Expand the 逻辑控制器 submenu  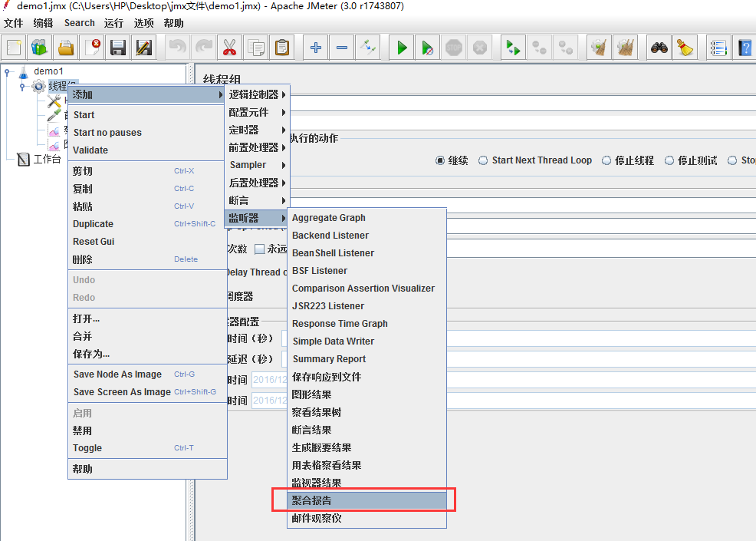coord(257,94)
